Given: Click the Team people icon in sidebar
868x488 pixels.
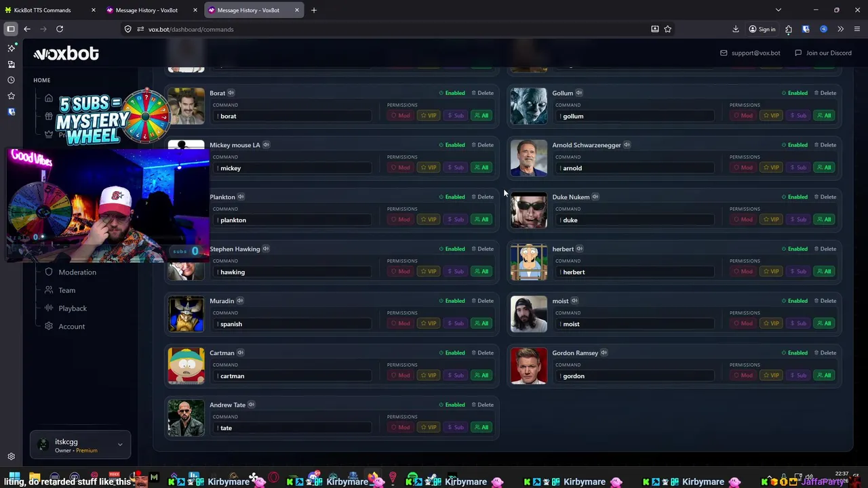Looking at the screenshot, I should tap(49, 290).
